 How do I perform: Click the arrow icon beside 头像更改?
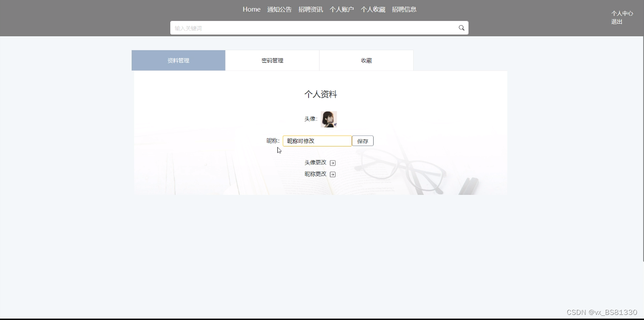click(x=333, y=163)
